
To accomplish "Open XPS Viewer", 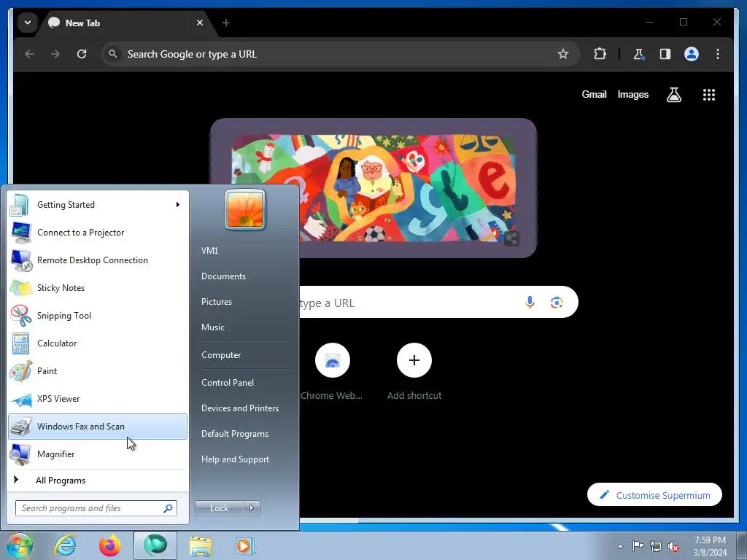I will coord(98,399).
